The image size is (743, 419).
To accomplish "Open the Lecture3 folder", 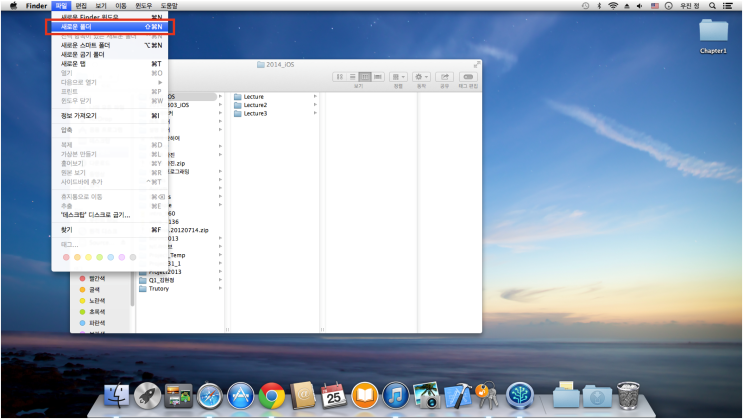I will tap(255, 114).
